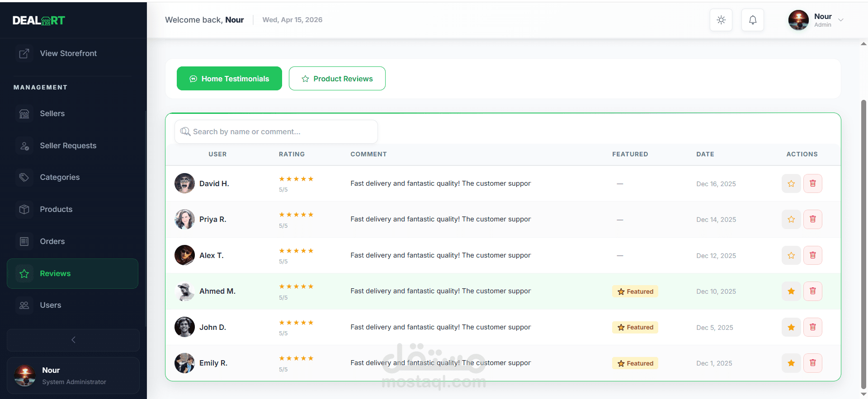Click the page vertical scrollbar thumb
Viewport: 868px width, 399px height.
pos(863,244)
